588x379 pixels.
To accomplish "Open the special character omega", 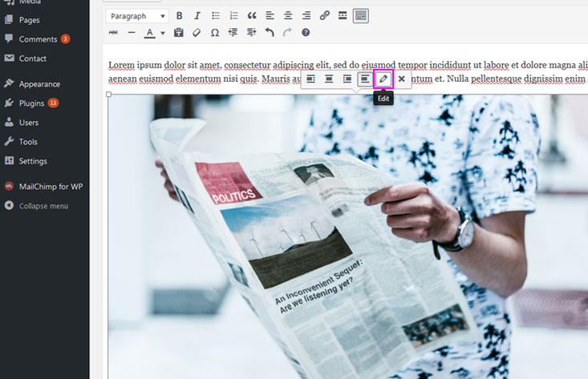I will click(215, 33).
